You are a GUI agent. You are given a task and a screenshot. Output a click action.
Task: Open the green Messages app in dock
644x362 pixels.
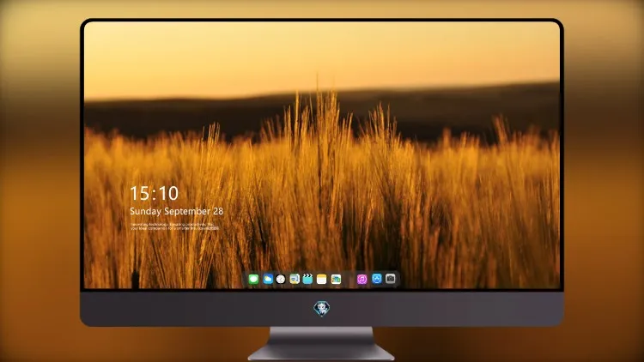(253, 279)
